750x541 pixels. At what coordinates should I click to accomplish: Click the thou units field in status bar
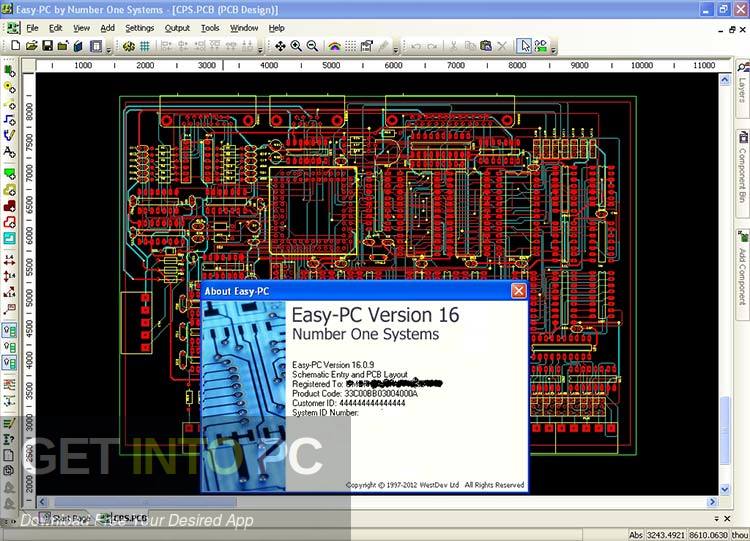coord(739,535)
